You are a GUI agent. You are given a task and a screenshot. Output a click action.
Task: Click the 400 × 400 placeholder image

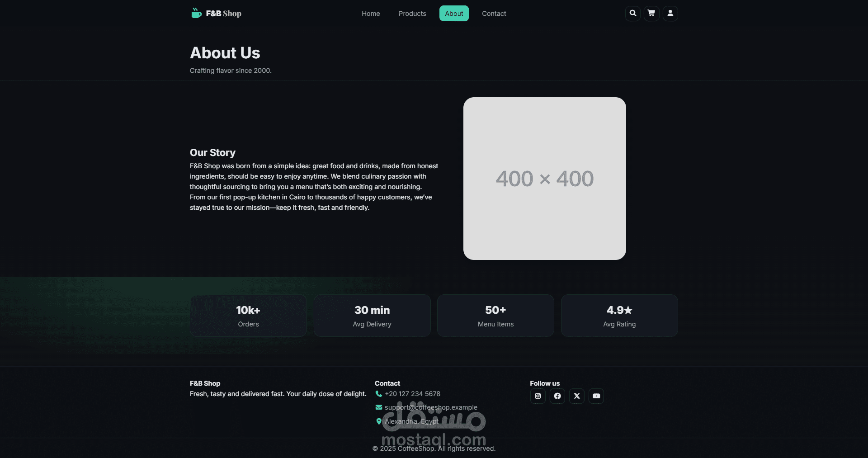[545, 179]
